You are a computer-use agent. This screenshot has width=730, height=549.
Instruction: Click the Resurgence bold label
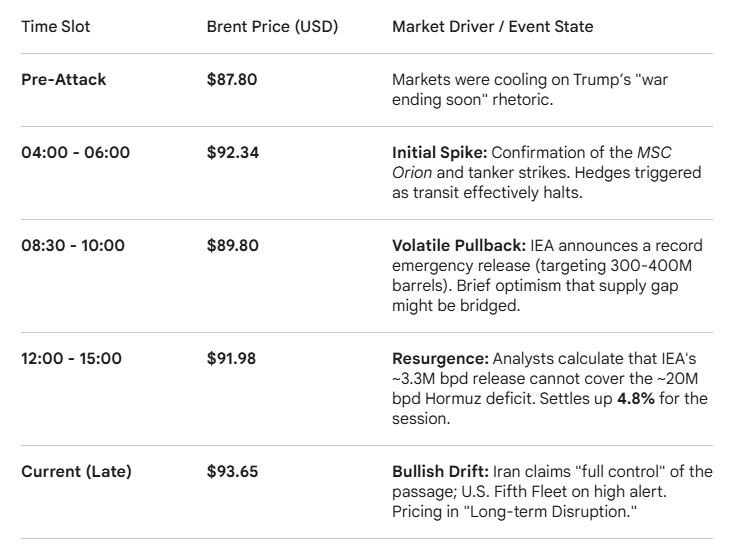coord(436,359)
